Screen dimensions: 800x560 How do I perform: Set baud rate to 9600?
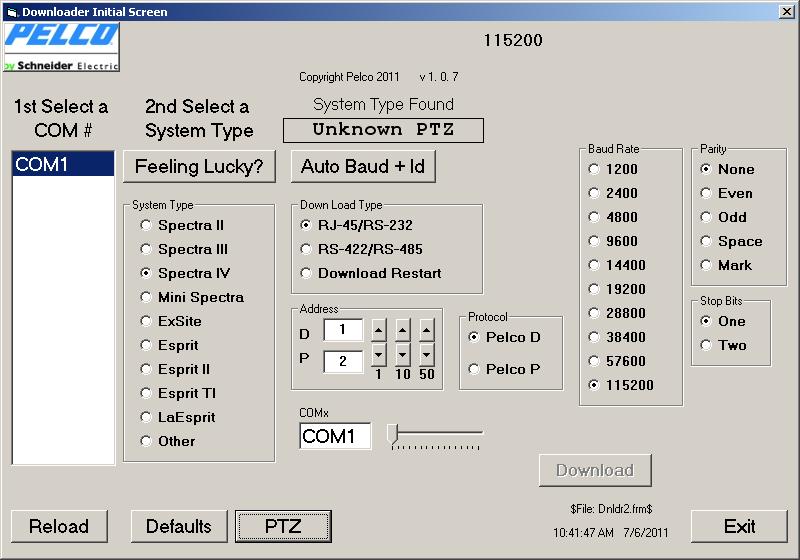click(613, 241)
